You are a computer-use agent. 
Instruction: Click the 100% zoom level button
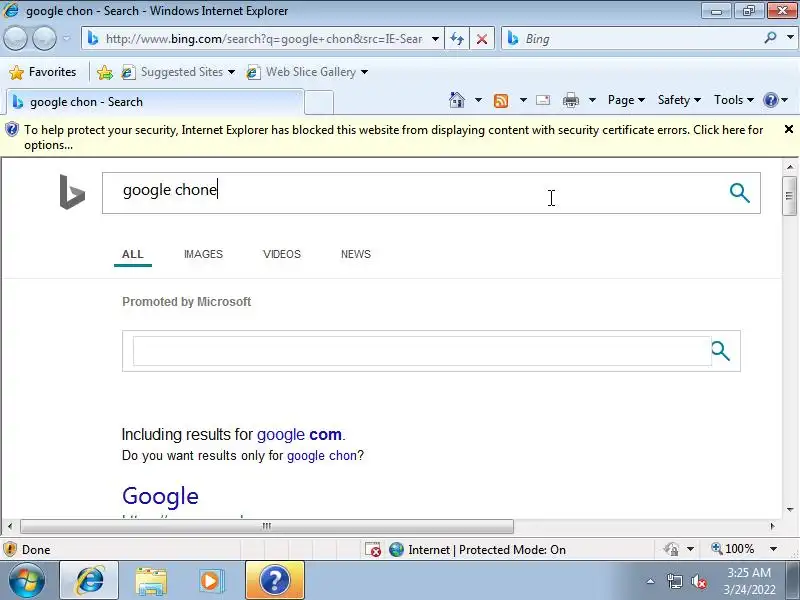click(x=733, y=549)
